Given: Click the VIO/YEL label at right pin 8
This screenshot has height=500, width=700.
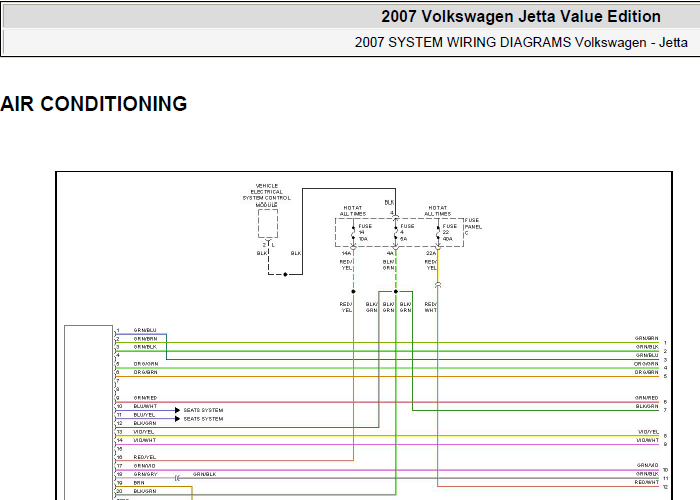Looking at the screenshot, I should 648,431.
